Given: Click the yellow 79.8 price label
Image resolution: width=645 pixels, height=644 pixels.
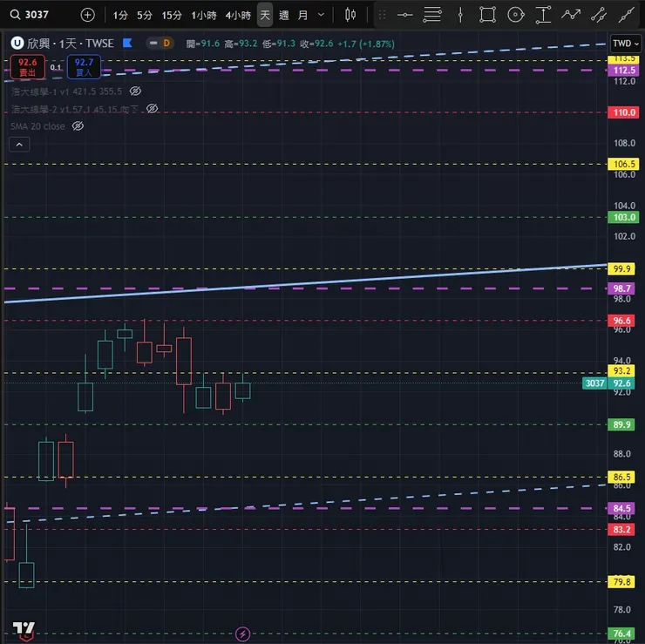Looking at the screenshot, I should (621, 581).
